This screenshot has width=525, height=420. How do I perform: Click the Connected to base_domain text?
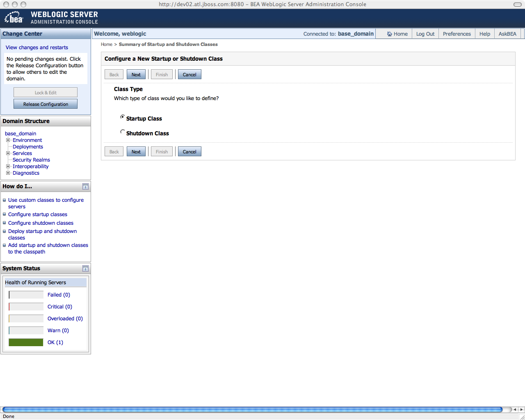[338, 34]
